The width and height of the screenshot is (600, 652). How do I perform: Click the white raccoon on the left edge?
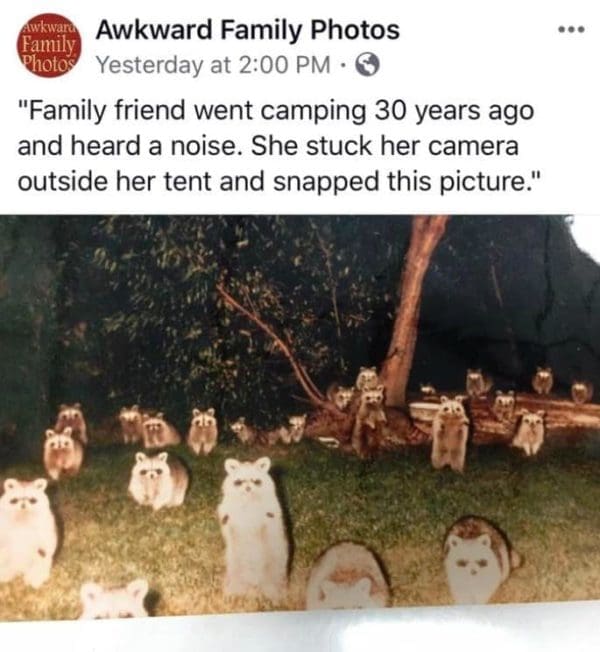(27, 532)
